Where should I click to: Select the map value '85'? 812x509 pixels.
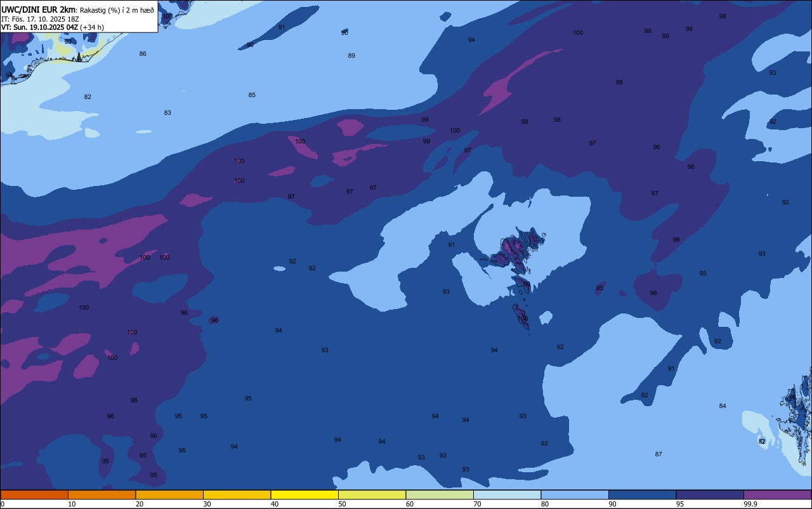tap(252, 95)
